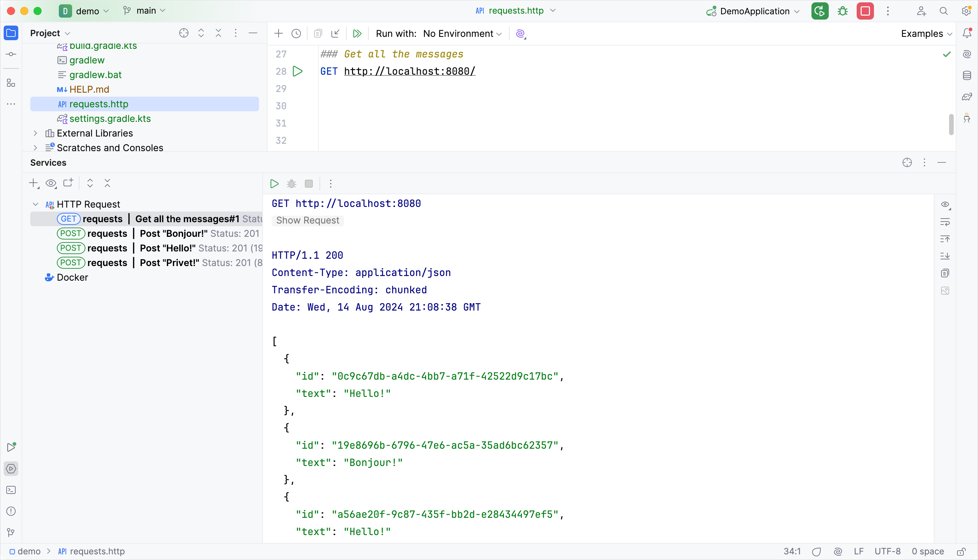Image resolution: width=978 pixels, height=560 pixels.
Task: Open the Examples dropdown
Action: (x=927, y=34)
